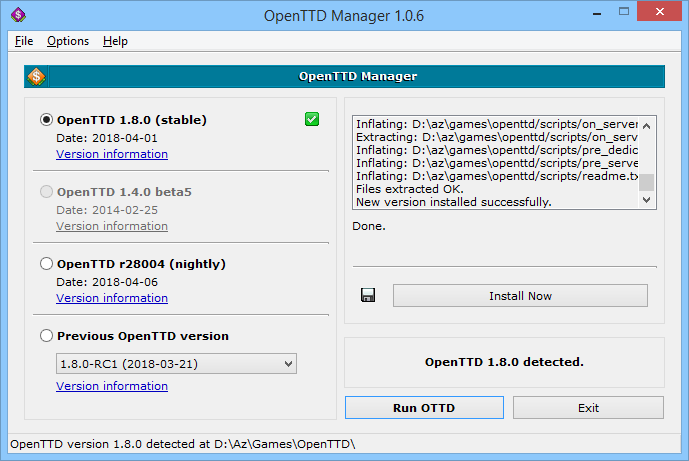Open the Options menu
Image resolution: width=689 pixels, height=461 pixels.
coord(68,41)
